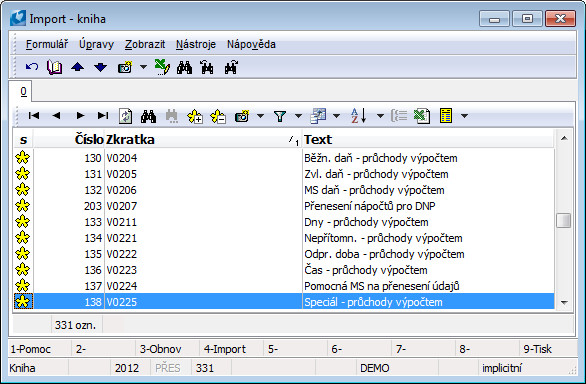
Task: Click the Číslo column header
Action: coord(69,139)
